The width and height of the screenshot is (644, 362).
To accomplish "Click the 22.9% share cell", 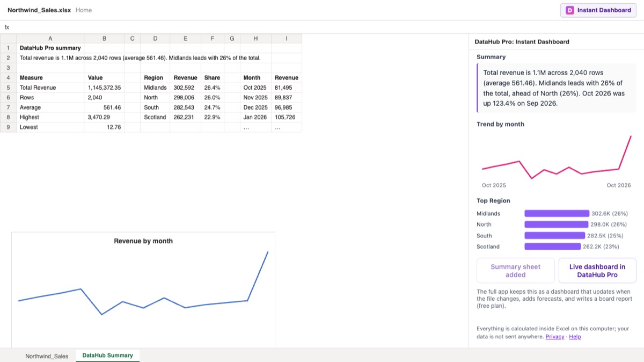I will (x=213, y=117).
